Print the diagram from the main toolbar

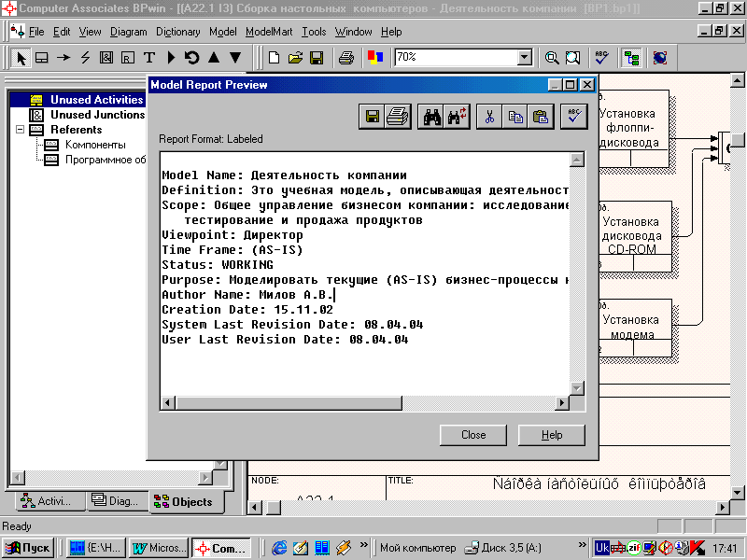(346, 58)
